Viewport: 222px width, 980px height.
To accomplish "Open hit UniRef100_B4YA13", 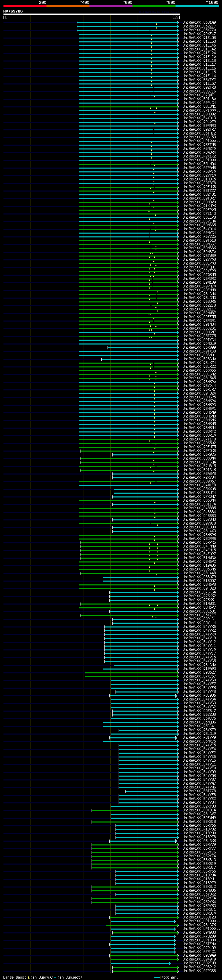I will pyautogui.click(x=199, y=118).
